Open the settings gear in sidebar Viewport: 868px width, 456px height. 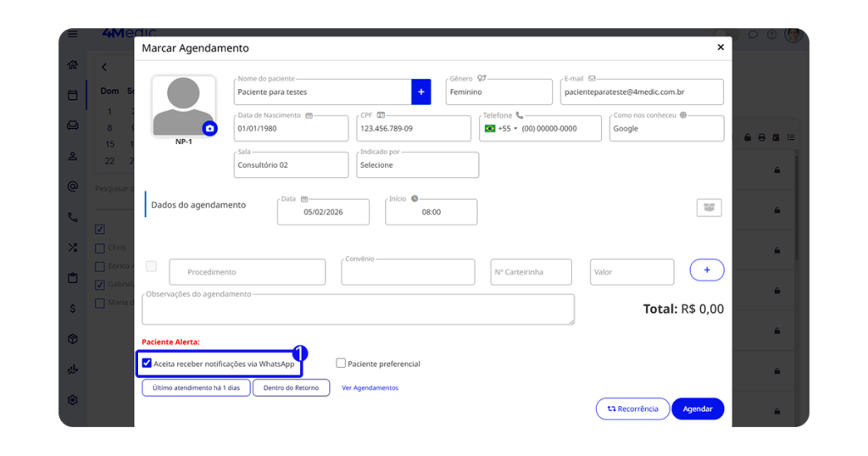click(73, 400)
